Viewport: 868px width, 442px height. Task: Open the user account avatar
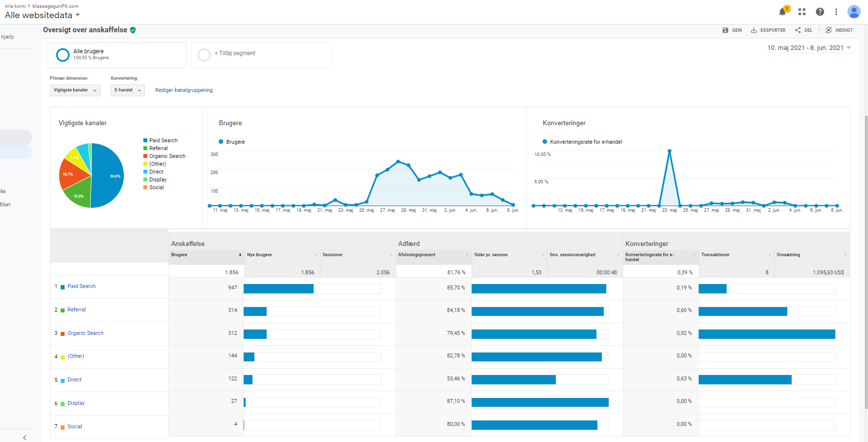pos(854,12)
